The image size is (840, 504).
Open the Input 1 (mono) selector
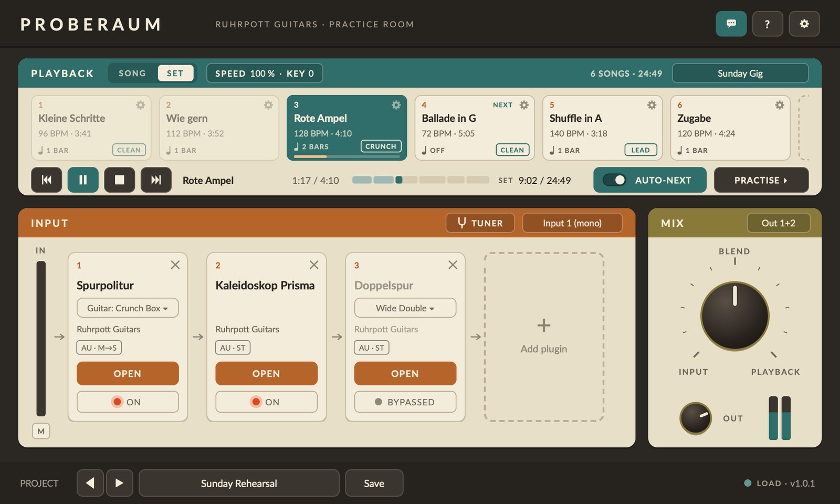[572, 223]
